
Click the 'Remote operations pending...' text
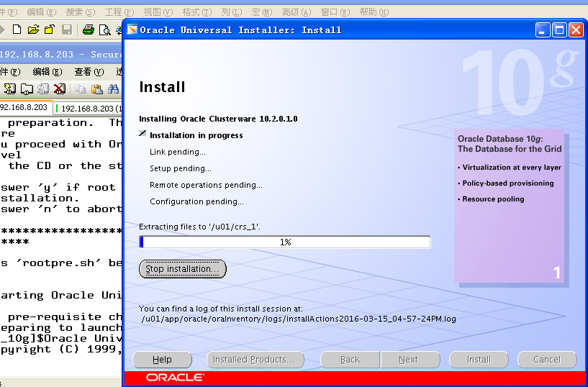pyautogui.click(x=206, y=185)
